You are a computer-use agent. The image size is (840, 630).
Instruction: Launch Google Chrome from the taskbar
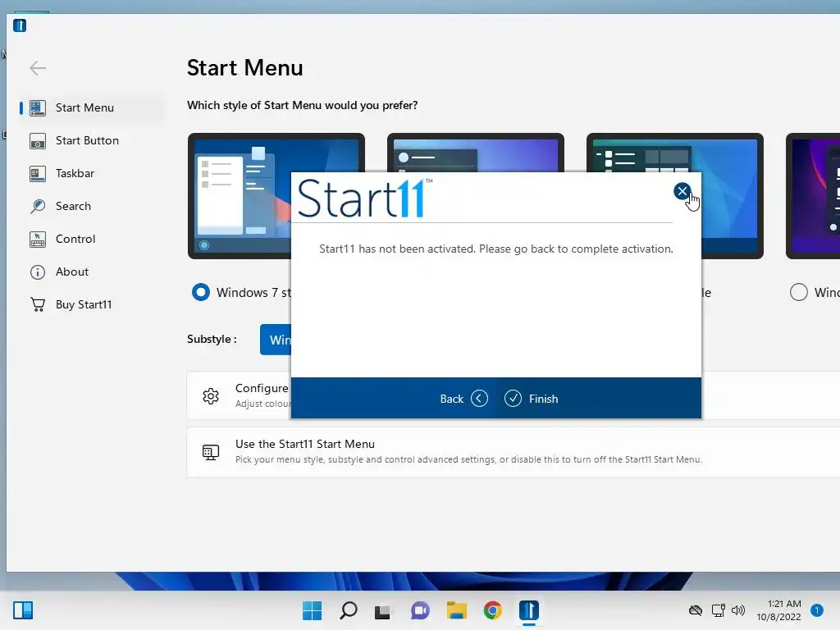(492, 610)
